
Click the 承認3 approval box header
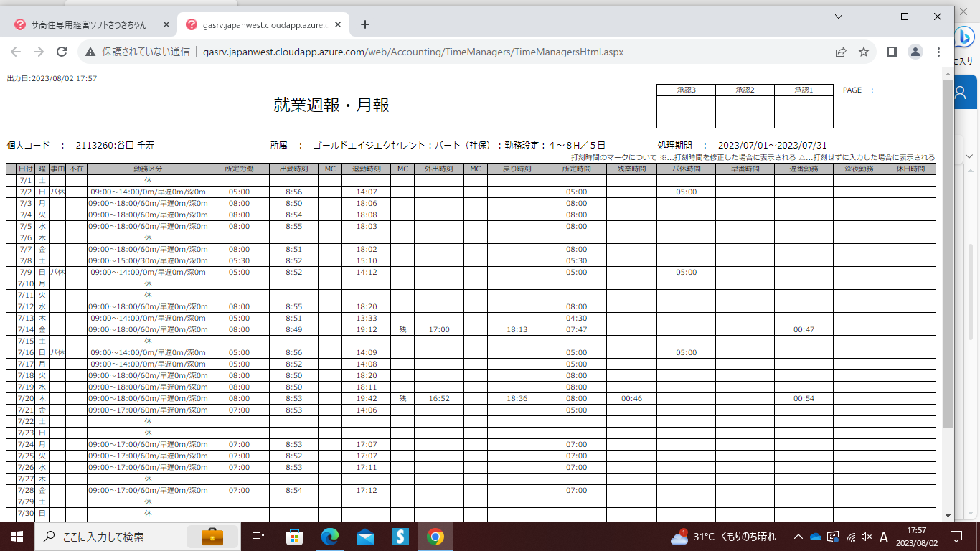[686, 90]
